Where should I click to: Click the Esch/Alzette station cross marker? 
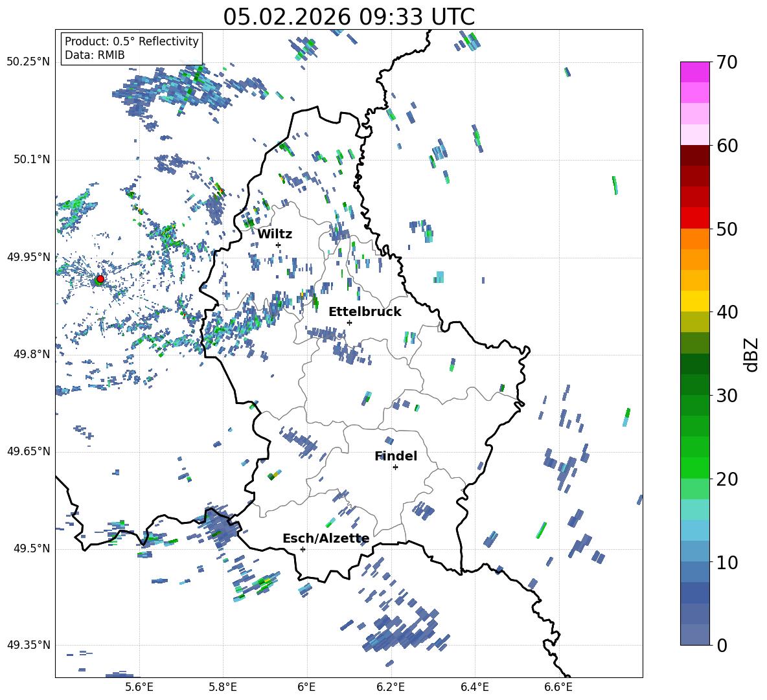303,549
